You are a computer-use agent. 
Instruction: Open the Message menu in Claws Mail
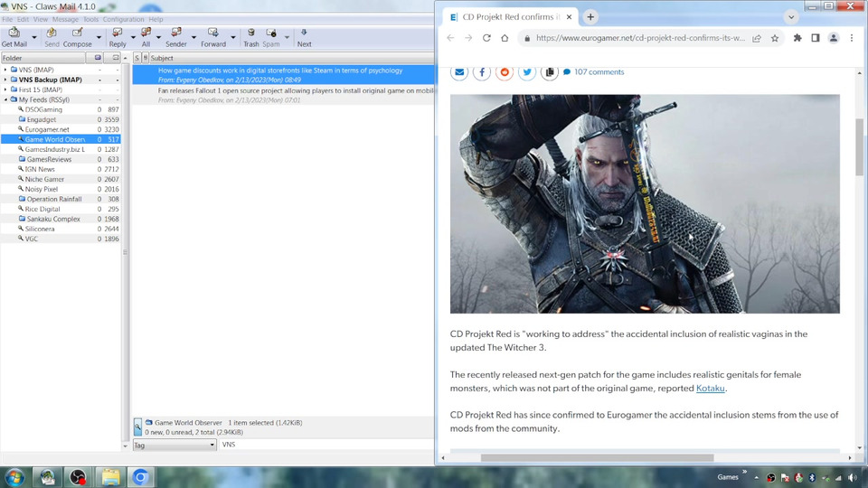click(x=65, y=19)
